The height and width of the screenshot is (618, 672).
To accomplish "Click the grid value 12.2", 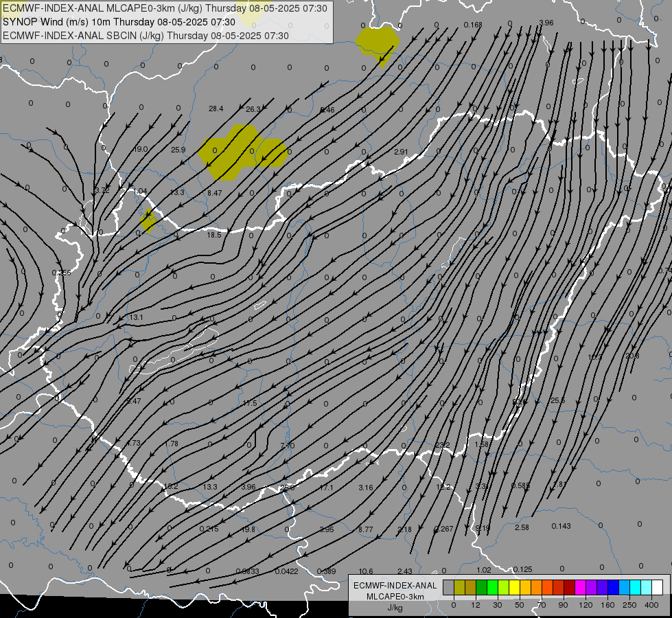I will click(x=443, y=487).
